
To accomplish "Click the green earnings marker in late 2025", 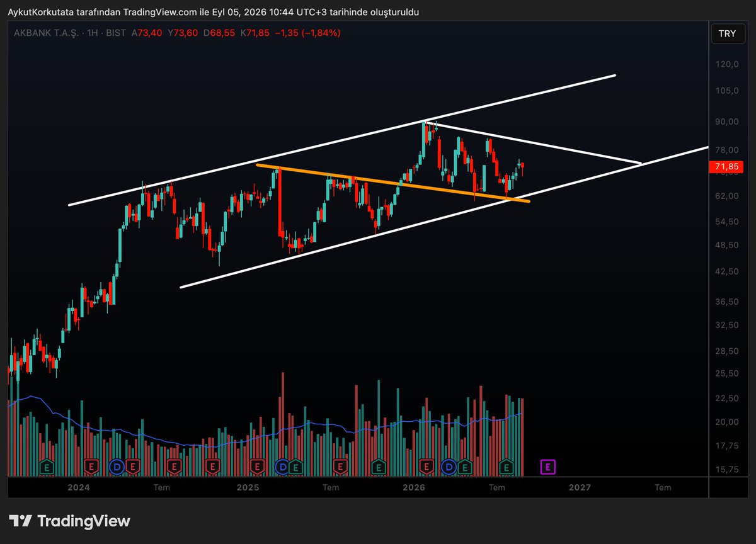I will 379,467.
